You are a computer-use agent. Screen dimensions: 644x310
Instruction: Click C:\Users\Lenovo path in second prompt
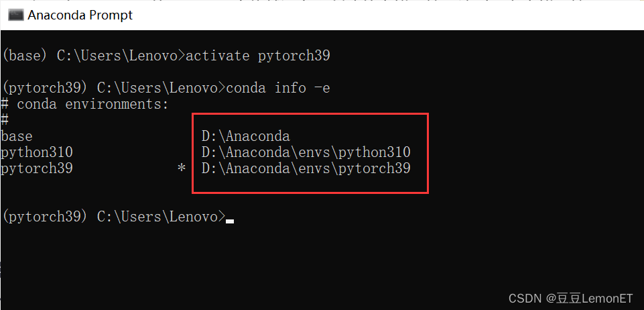pyautogui.click(x=157, y=88)
